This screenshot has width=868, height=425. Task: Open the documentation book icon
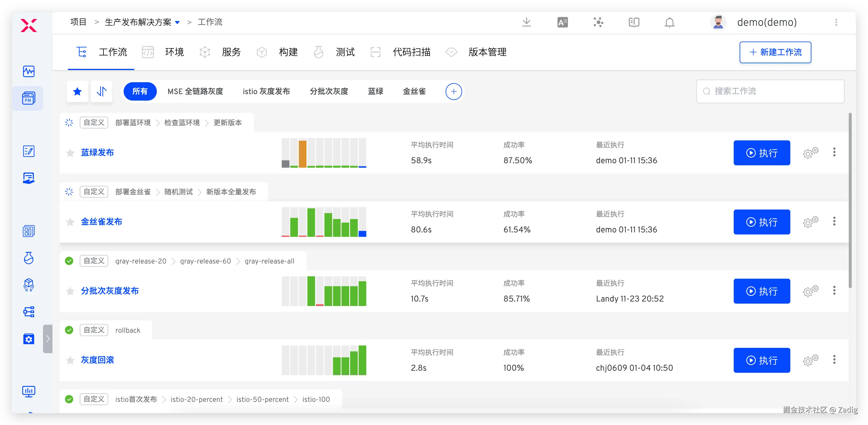pos(634,22)
